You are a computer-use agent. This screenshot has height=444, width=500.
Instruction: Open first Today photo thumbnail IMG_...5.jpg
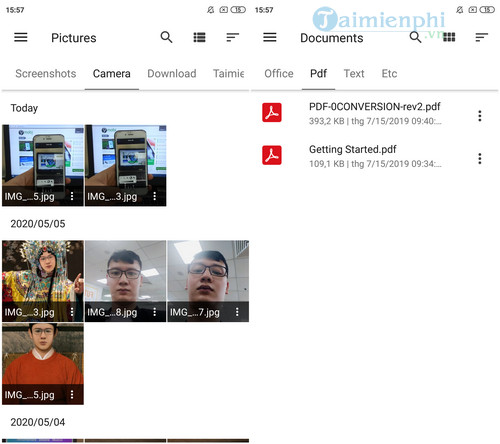(43, 165)
